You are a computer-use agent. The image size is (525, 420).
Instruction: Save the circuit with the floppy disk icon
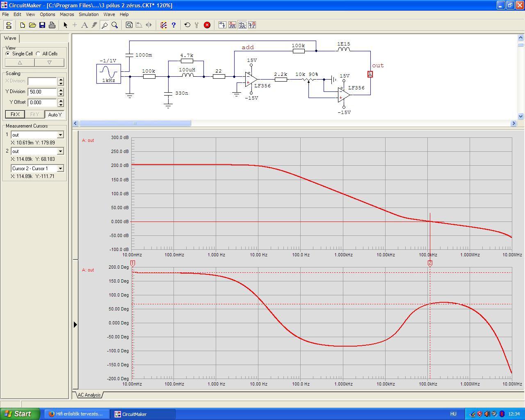tap(42, 25)
